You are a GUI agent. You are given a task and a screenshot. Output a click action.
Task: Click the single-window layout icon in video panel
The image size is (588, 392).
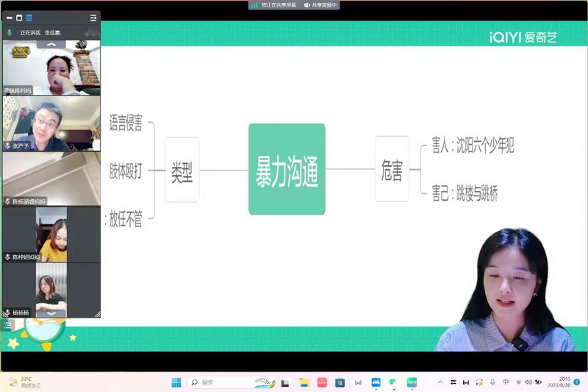[x=18, y=18]
